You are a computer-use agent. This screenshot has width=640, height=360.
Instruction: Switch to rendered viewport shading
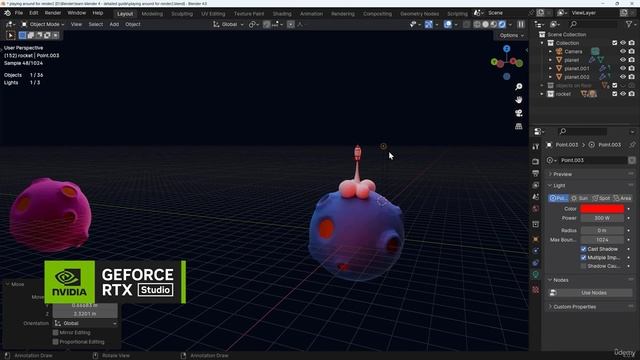pos(502,24)
